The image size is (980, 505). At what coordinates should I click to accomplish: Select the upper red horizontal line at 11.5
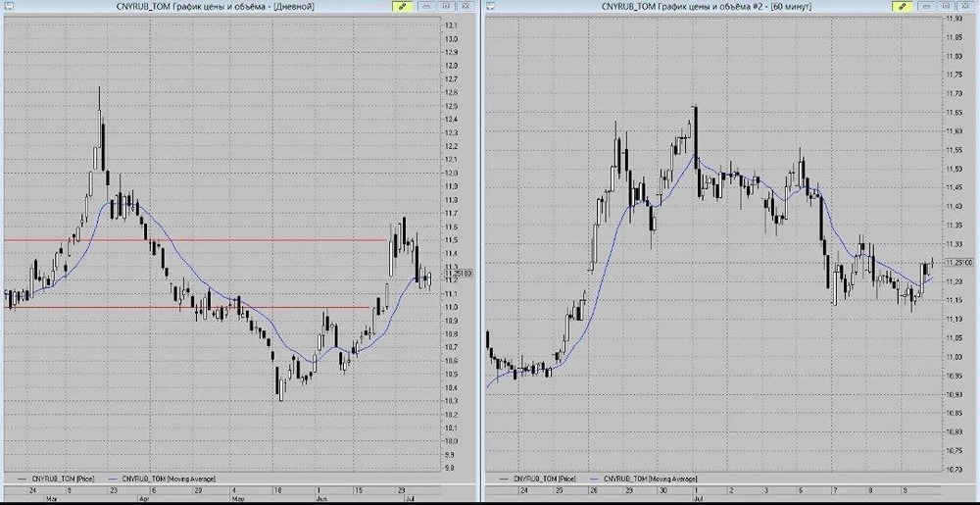click(196, 240)
